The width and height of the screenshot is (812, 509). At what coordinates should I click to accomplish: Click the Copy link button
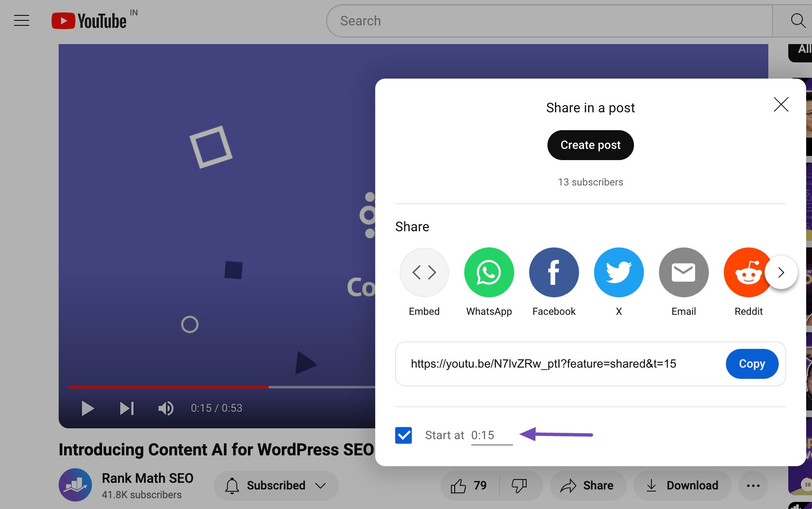coord(752,363)
